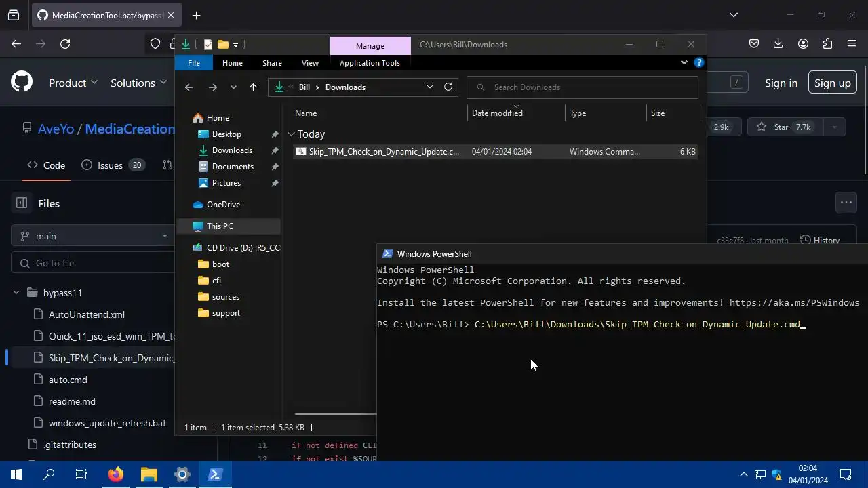Image resolution: width=868 pixels, height=488 pixels.
Task: Open Firefox View icon
Action: click(14, 15)
